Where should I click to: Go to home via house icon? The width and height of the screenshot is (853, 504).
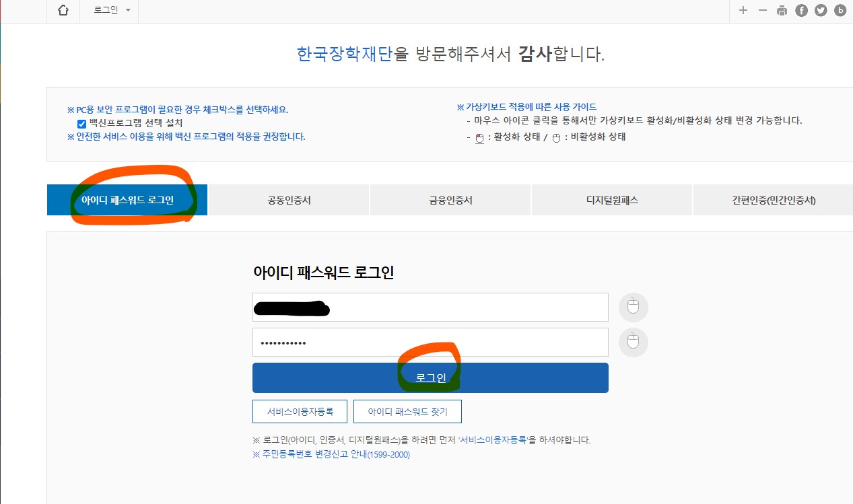click(x=63, y=10)
